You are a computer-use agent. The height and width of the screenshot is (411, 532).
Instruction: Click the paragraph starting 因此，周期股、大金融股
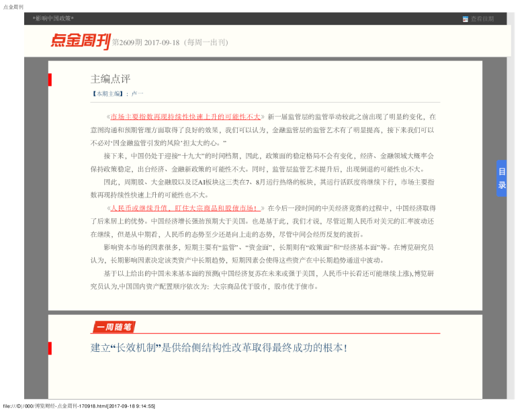pyautogui.click(x=262, y=189)
